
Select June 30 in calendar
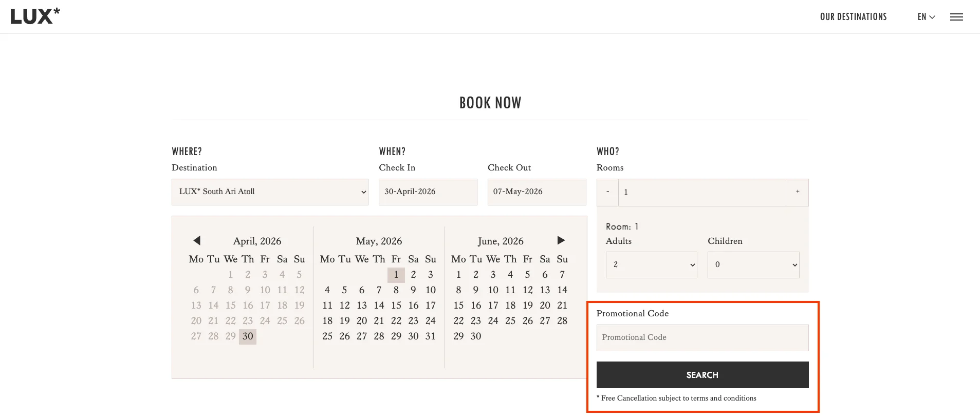pyautogui.click(x=476, y=336)
